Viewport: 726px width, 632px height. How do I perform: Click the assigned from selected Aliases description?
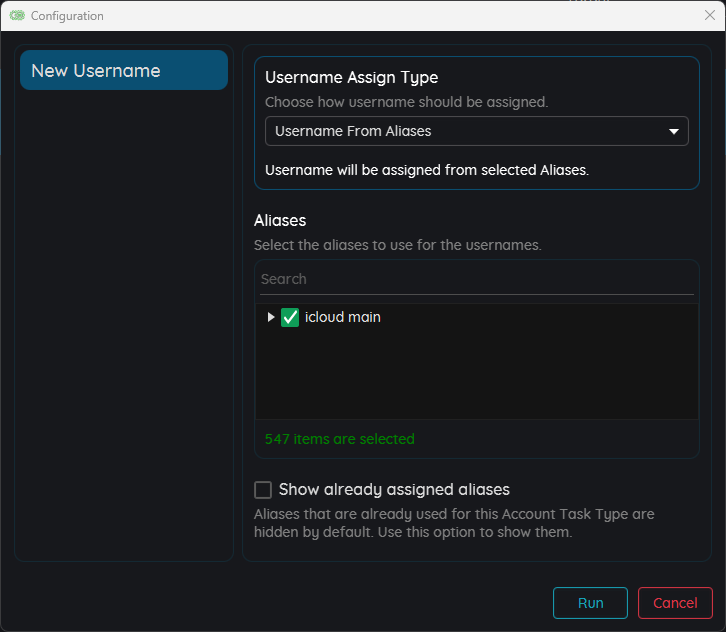pyautogui.click(x=427, y=170)
